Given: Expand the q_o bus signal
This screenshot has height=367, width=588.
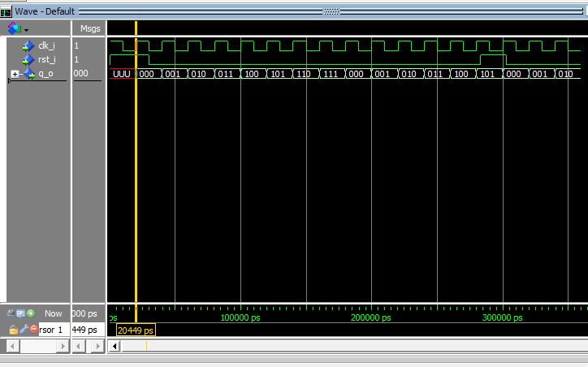Looking at the screenshot, I should coord(15,74).
